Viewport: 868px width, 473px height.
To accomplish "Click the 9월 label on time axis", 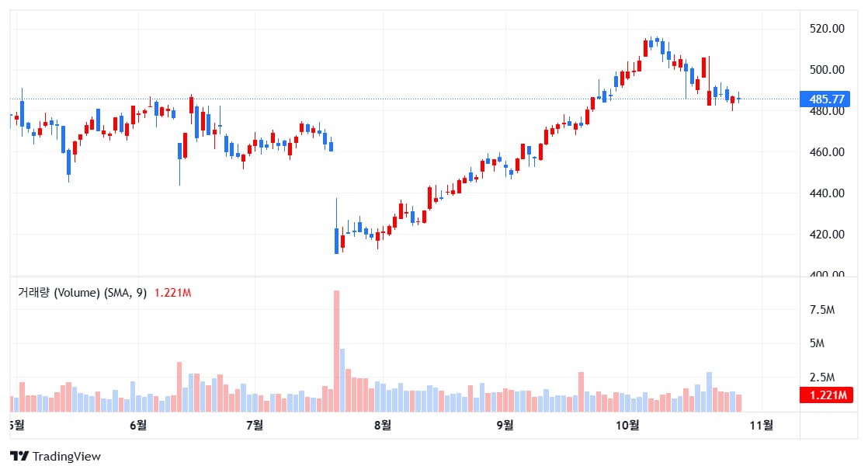I will point(505,425).
